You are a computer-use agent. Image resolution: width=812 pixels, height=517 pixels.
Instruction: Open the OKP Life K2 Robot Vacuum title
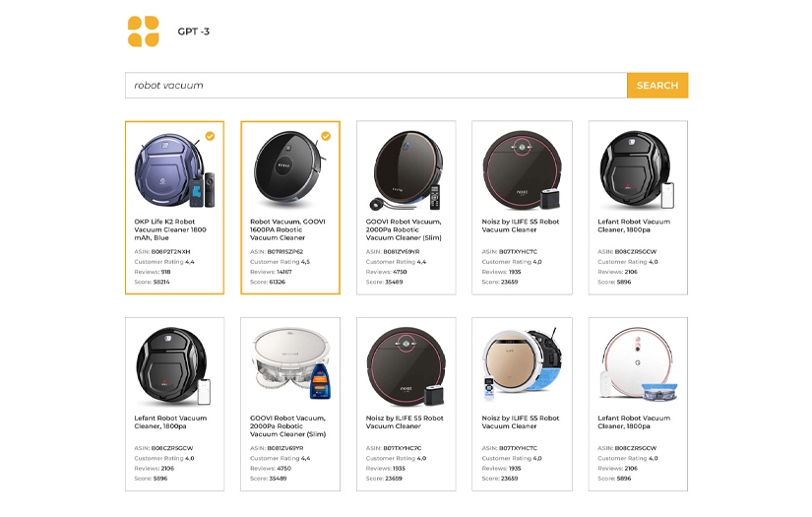click(x=169, y=229)
